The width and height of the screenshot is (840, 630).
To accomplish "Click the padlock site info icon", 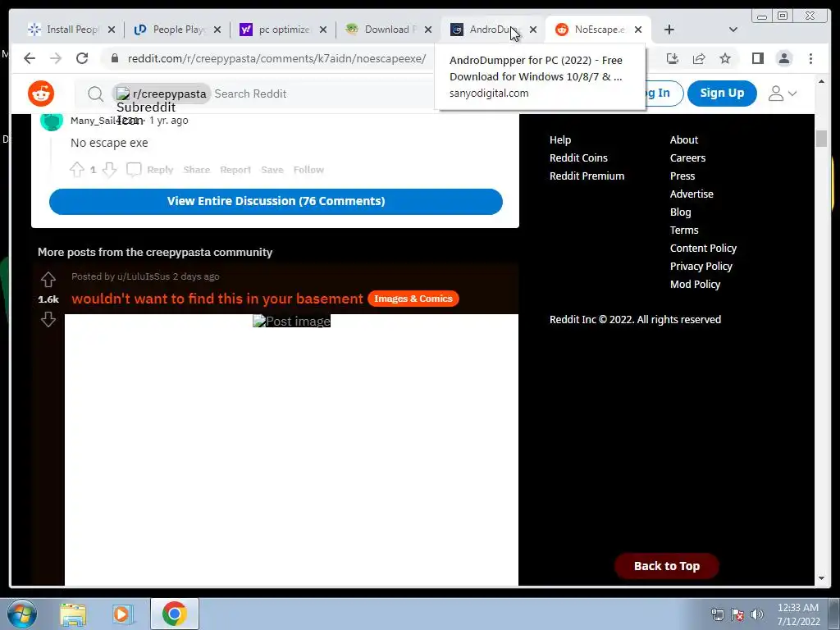I will (115, 58).
